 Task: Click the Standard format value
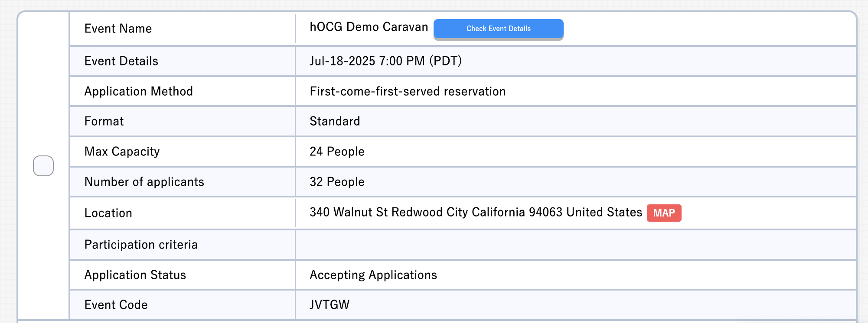pyautogui.click(x=335, y=121)
